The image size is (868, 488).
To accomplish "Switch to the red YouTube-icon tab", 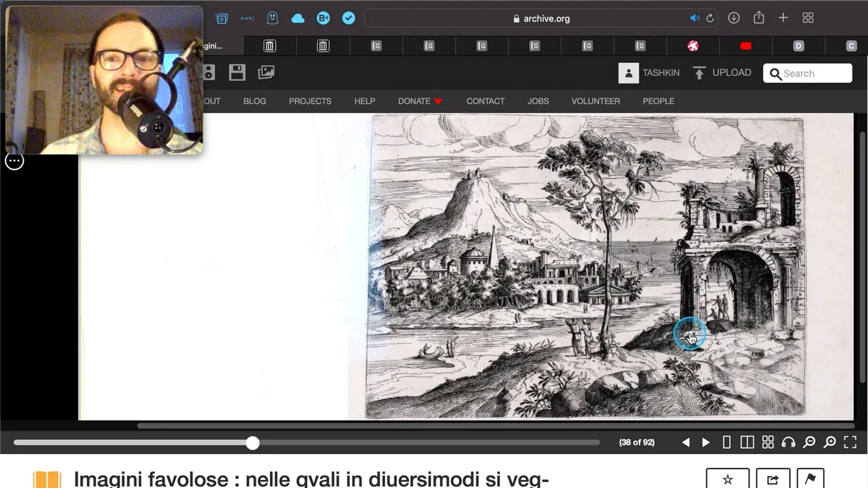I will (x=746, y=45).
